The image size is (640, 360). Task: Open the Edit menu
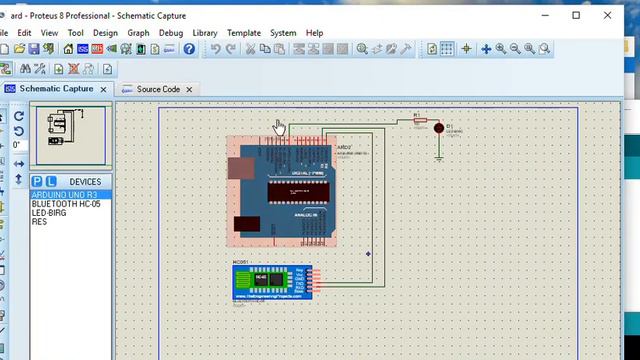24,33
